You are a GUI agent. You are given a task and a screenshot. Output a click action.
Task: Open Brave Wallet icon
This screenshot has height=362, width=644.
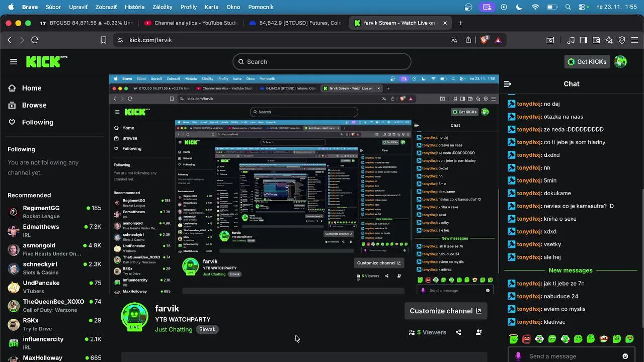click(596, 40)
